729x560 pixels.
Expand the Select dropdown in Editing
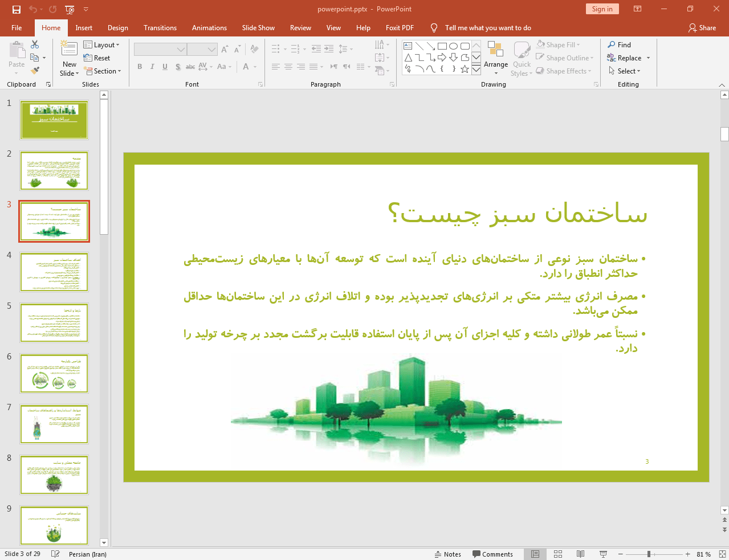point(625,71)
